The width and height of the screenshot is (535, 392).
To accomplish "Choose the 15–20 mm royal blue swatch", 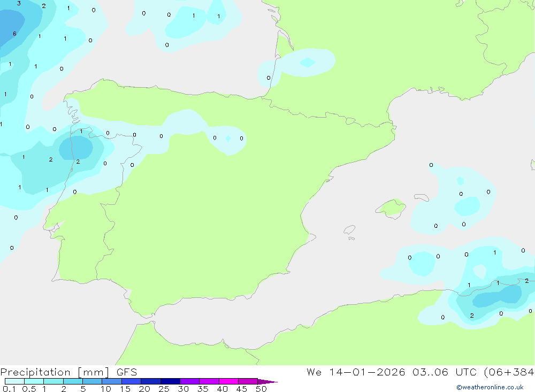I will [132, 381].
